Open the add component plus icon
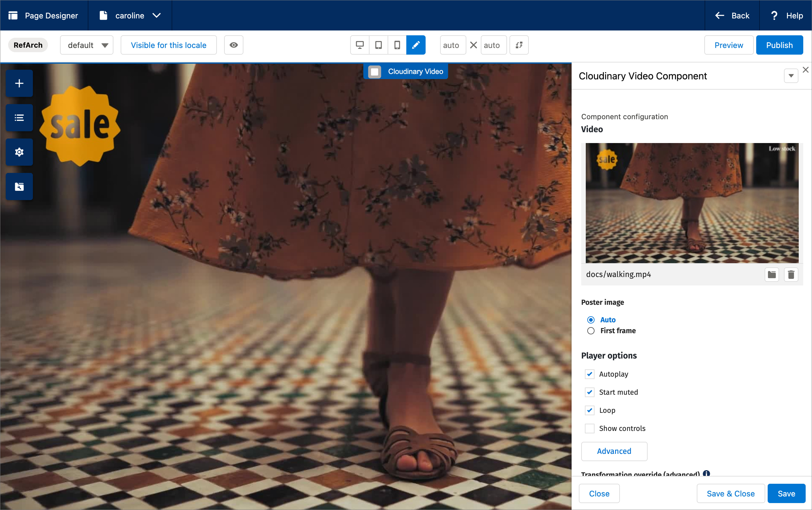The height and width of the screenshot is (510, 812). (x=19, y=83)
